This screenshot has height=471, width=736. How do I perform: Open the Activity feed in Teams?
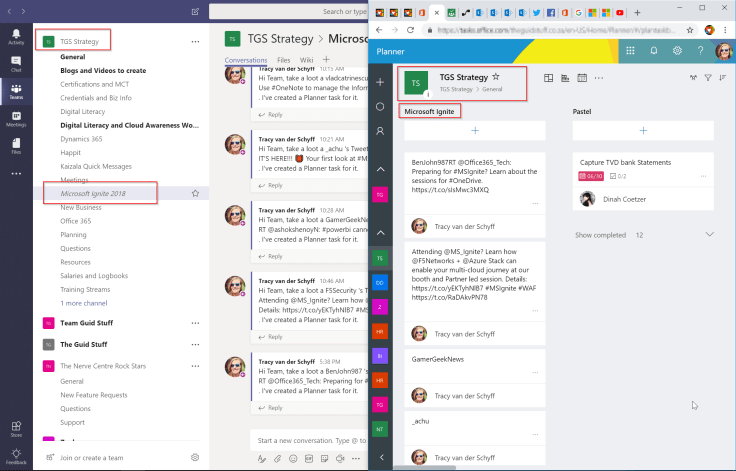16,37
